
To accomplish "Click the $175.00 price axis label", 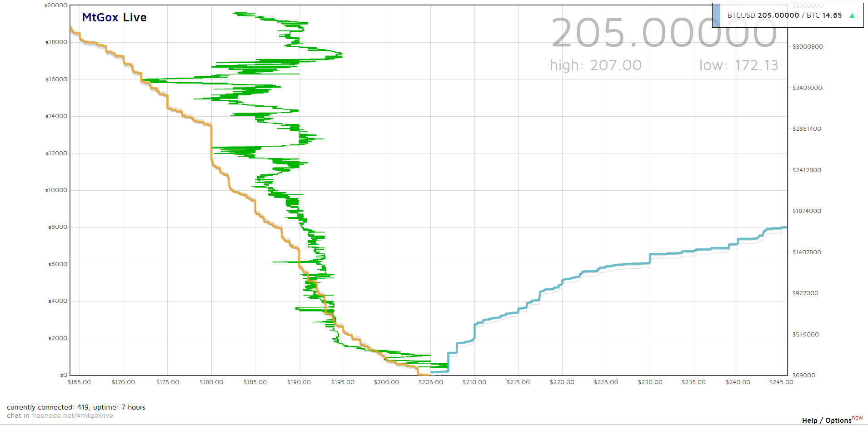I will [x=168, y=382].
